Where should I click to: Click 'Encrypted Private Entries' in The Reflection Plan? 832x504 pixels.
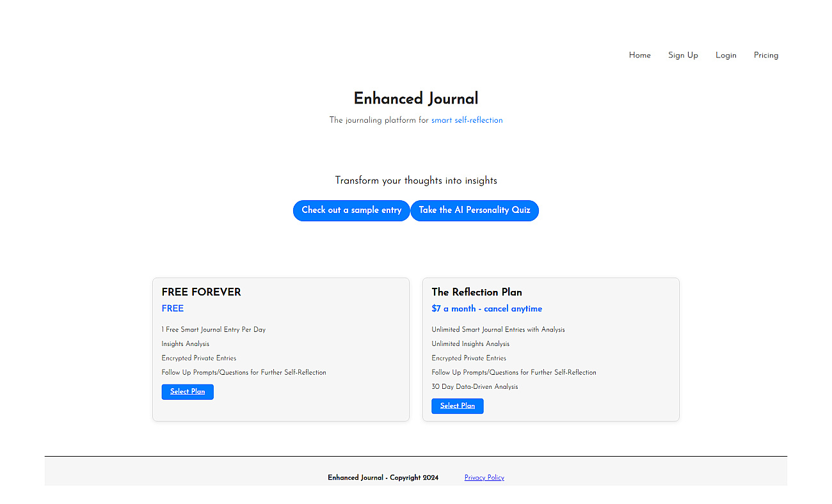pos(469,358)
